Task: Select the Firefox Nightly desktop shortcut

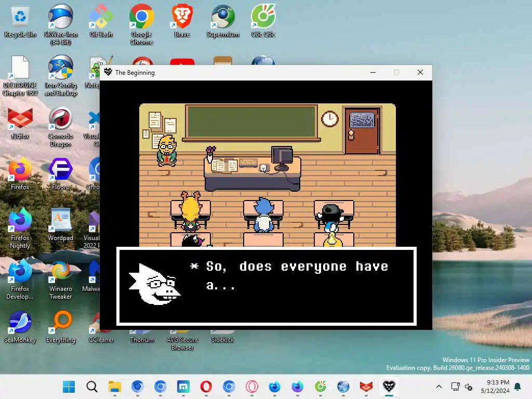Action: pyautogui.click(x=20, y=229)
